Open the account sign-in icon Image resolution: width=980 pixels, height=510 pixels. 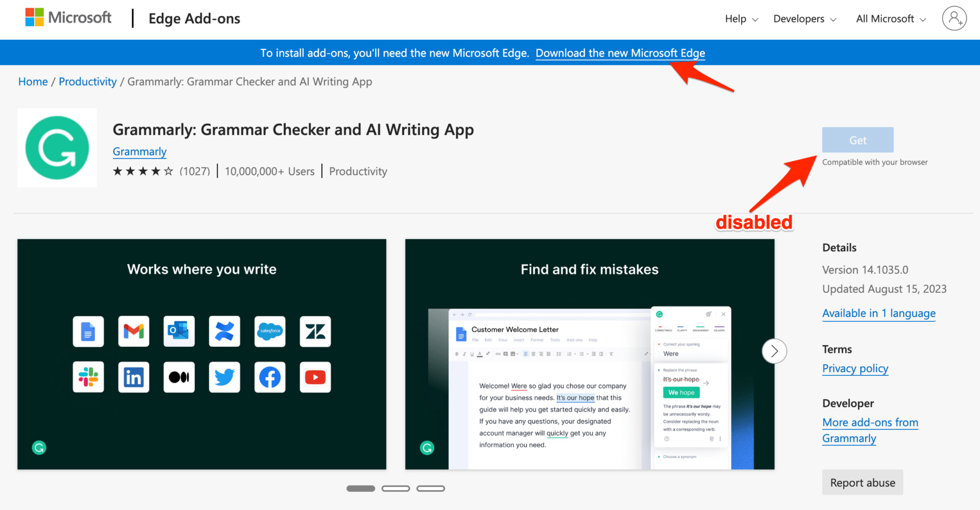click(953, 18)
